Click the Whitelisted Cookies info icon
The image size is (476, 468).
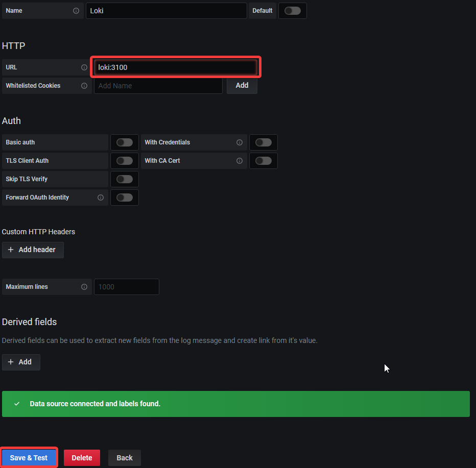(x=84, y=86)
